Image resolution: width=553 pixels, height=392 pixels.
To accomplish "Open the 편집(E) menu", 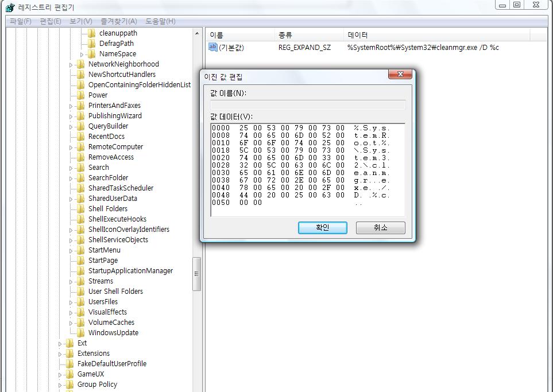I will tap(51, 21).
